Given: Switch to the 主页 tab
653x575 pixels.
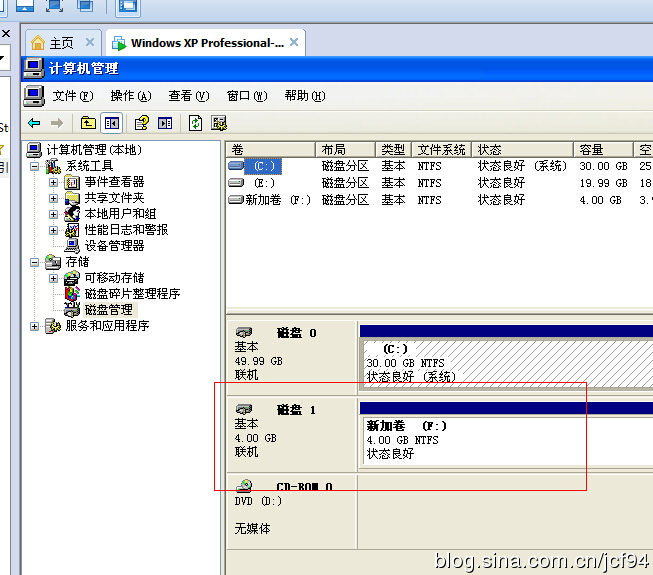Looking at the screenshot, I should tap(62, 43).
